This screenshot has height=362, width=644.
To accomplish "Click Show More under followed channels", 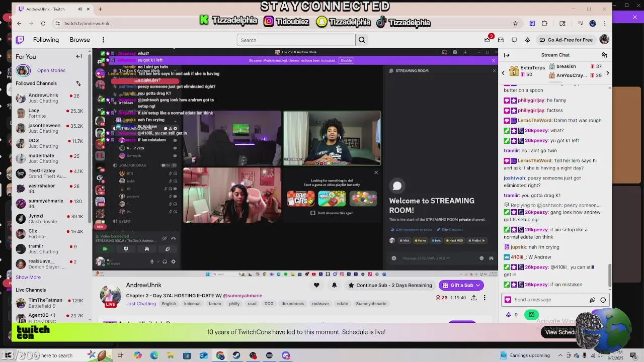I will point(28,277).
